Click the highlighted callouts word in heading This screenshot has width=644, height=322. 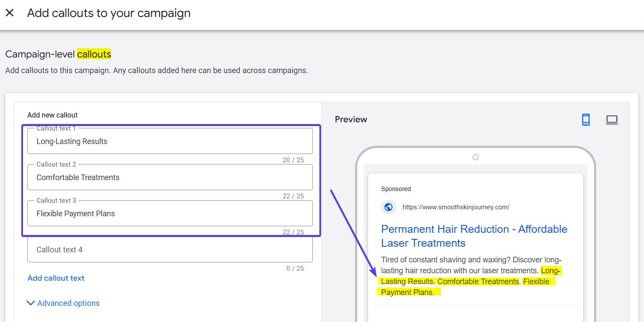tap(94, 54)
